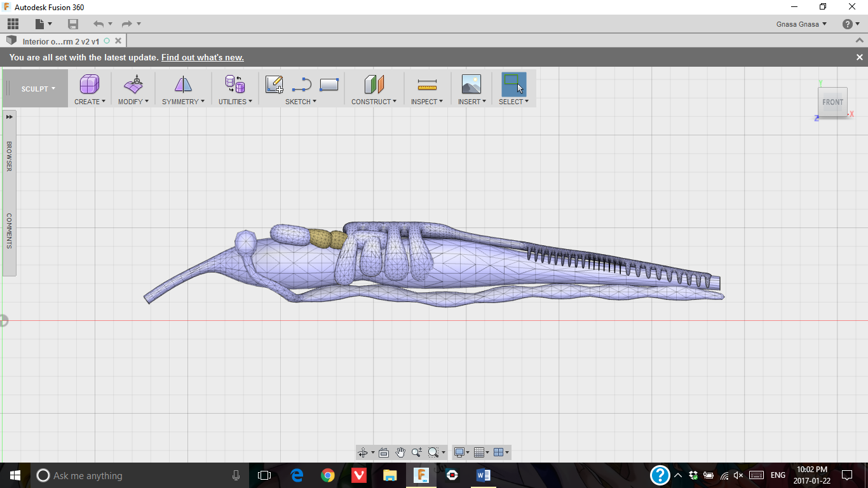The image size is (868, 488).
Task: Open the redo history dropdown arrow
Action: click(x=139, y=24)
